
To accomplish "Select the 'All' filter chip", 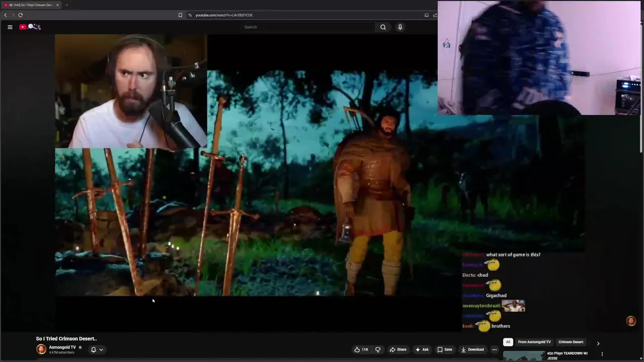I will pyautogui.click(x=508, y=342).
